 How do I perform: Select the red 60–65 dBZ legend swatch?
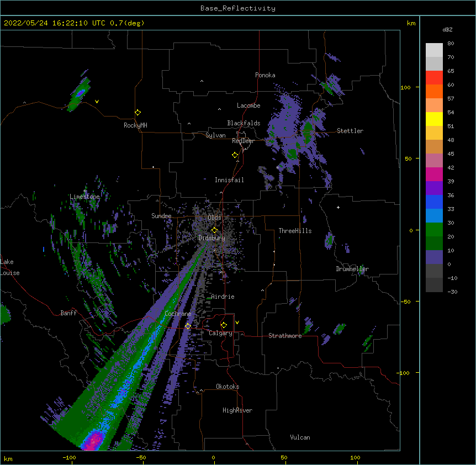[434, 78]
